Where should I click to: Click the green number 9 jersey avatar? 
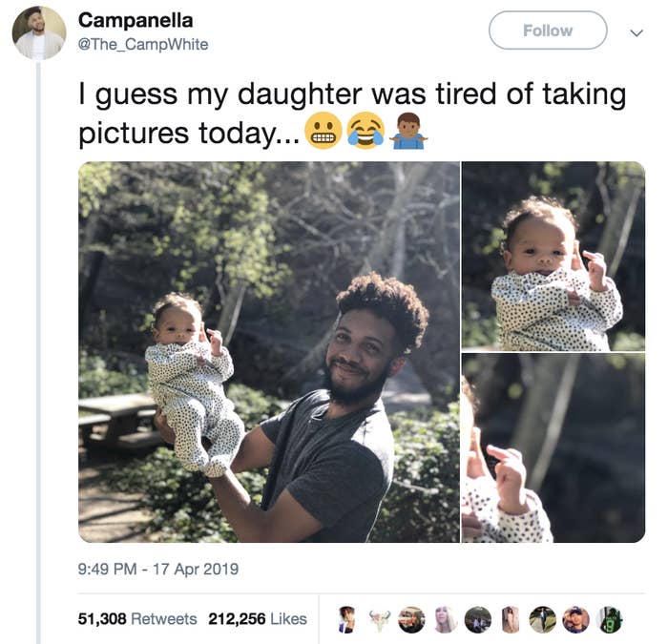point(610,619)
